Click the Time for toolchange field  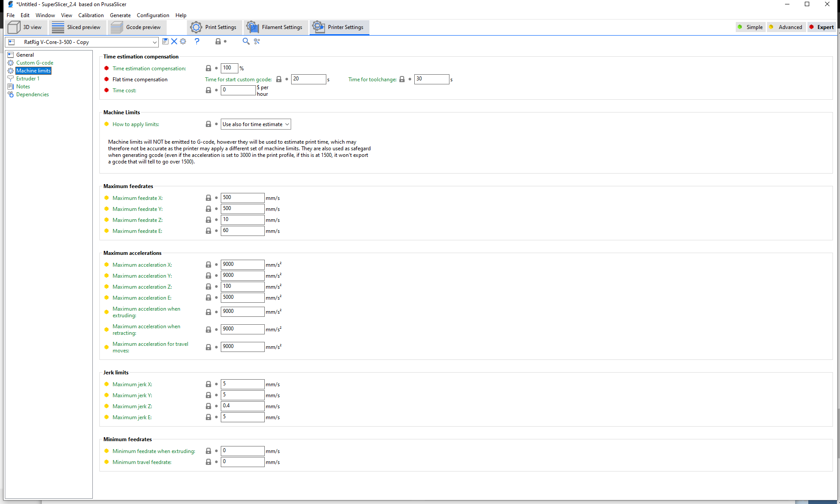tap(431, 79)
